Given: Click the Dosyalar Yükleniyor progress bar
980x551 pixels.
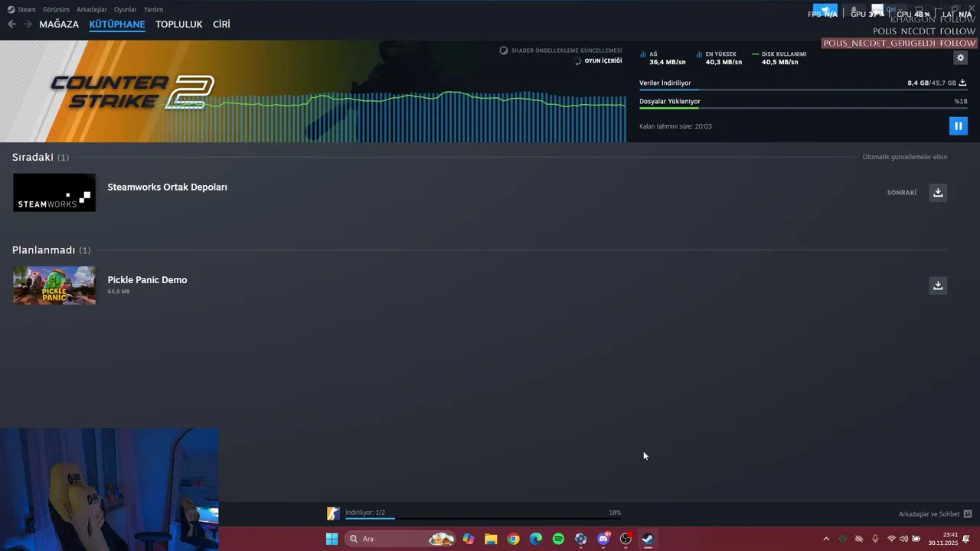Looking at the screenshot, I should tap(803, 108).
